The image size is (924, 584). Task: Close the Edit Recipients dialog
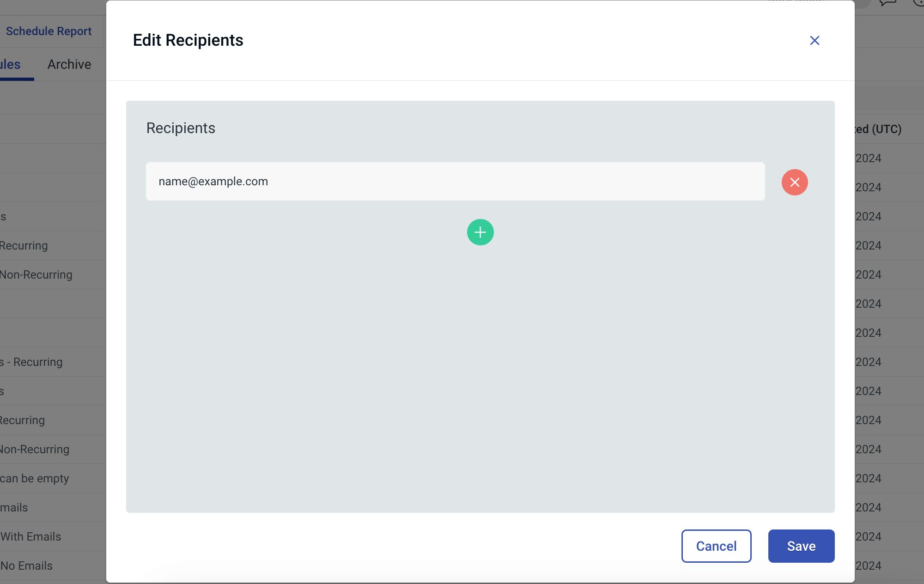tap(815, 41)
